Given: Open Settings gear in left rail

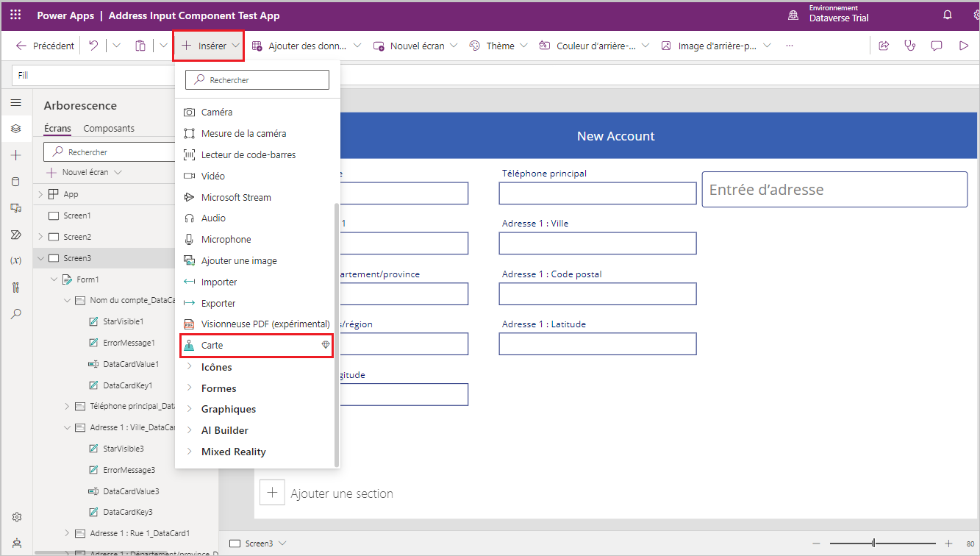Looking at the screenshot, I should pos(16,517).
